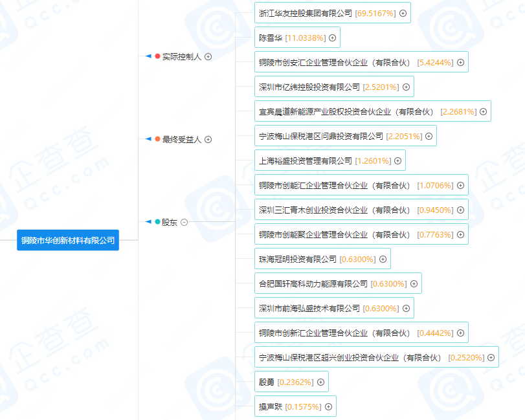This screenshot has height=420, width=525.
Task: Expand the 浙江华友控股集团有限公司 node with plus icon
Action: tap(402, 12)
